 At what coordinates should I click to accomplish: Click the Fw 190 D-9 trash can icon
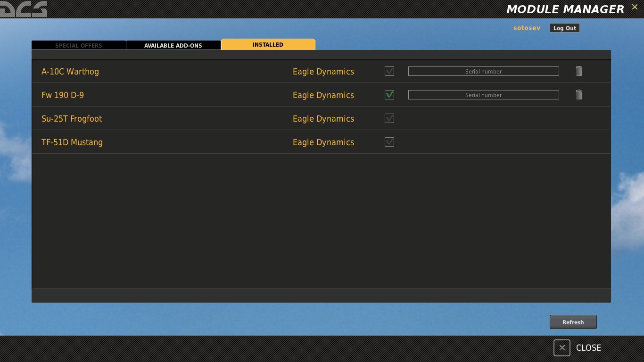(579, 95)
